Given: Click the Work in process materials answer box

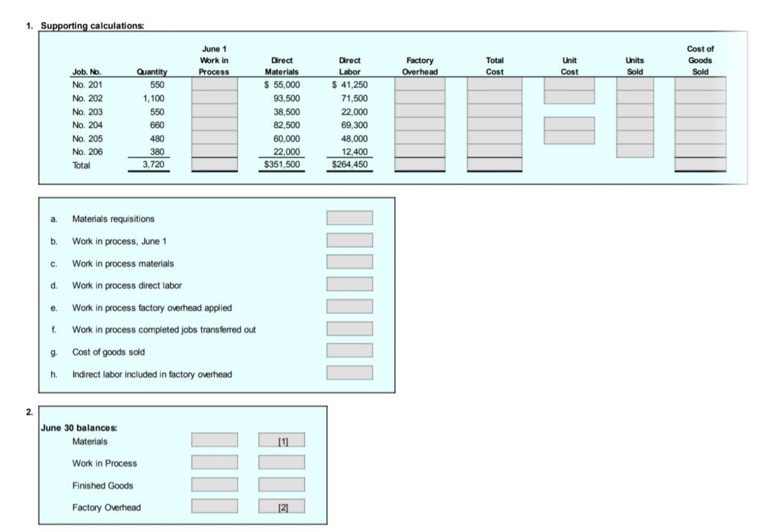Looking at the screenshot, I should (x=349, y=262).
